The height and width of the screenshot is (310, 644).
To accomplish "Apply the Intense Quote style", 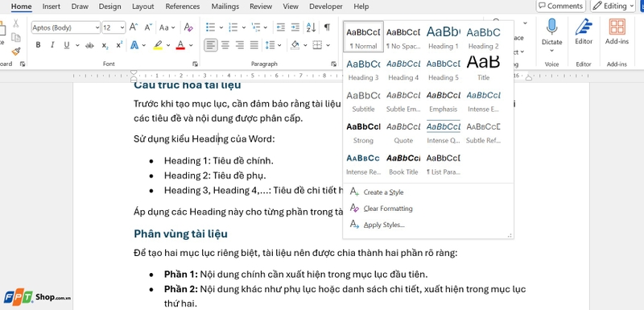I will click(x=444, y=131).
